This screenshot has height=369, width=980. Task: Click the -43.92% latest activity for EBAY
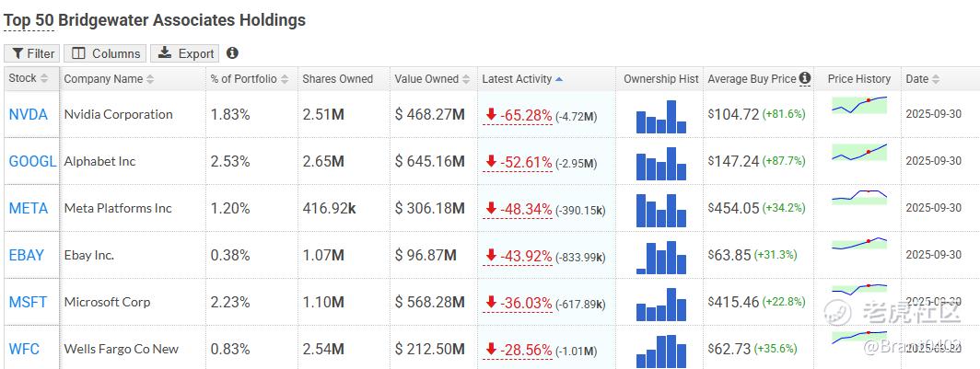[x=519, y=256]
